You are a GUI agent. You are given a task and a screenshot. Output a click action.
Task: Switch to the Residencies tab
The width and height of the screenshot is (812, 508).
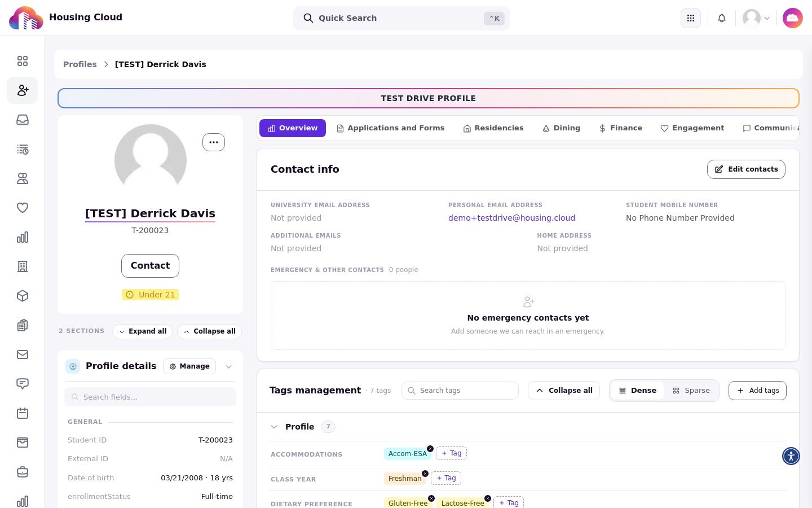tap(493, 128)
